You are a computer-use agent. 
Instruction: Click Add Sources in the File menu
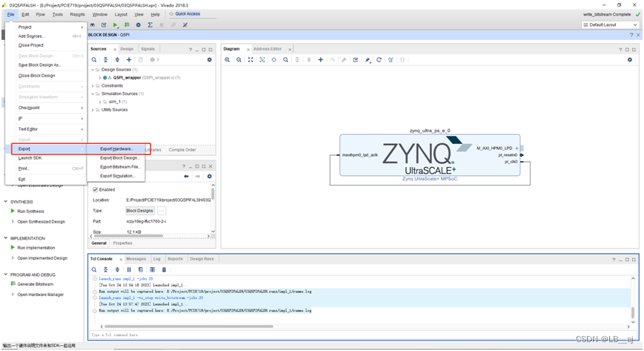point(31,36)
